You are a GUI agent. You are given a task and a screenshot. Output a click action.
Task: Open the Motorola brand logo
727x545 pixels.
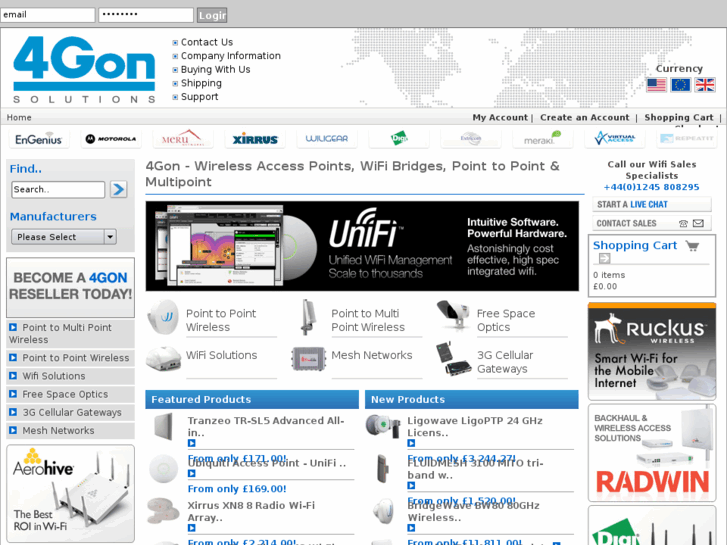111,139
